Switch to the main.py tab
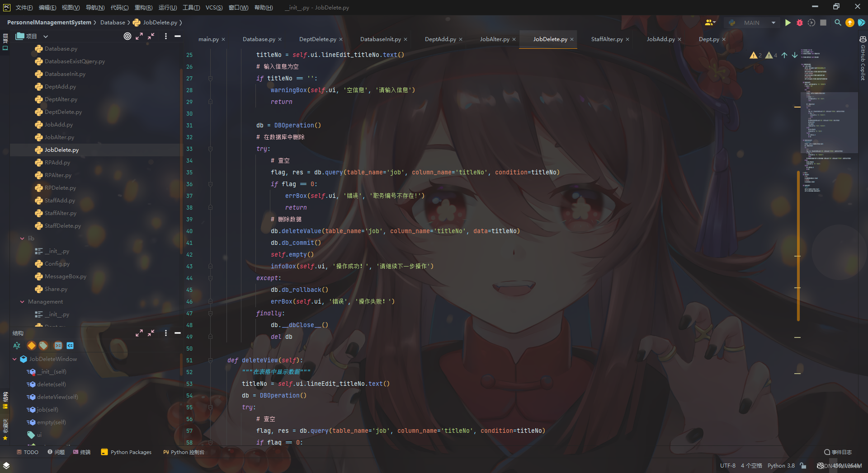868x473 pixels. (x=208, y=39)
